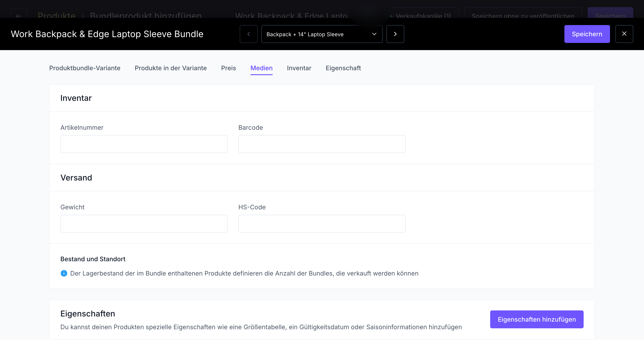Click the blue info icon under Bestand und Standort
Screen dimensions: 644x348
click(x=64, y=273)
